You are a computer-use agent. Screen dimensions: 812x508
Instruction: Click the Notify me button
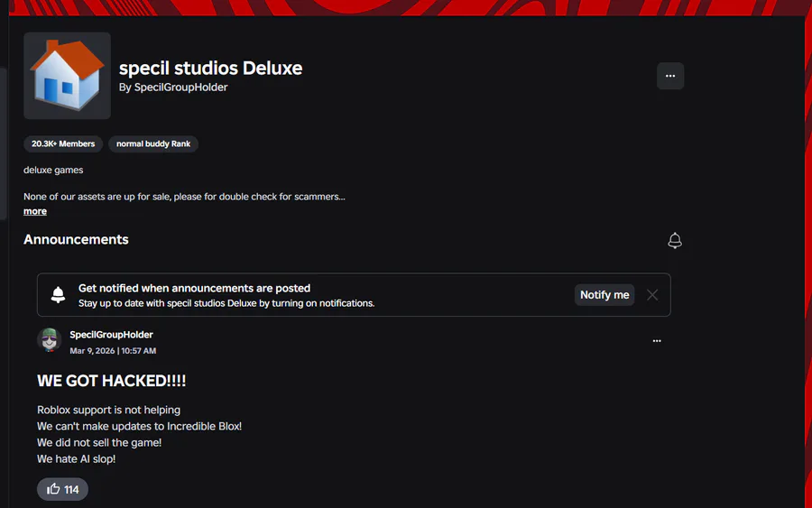point(604,295)
